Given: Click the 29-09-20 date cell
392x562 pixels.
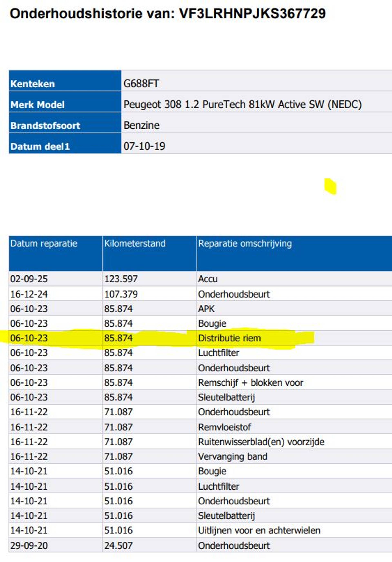Looking at the screenshot, I should tap(29, 545).
